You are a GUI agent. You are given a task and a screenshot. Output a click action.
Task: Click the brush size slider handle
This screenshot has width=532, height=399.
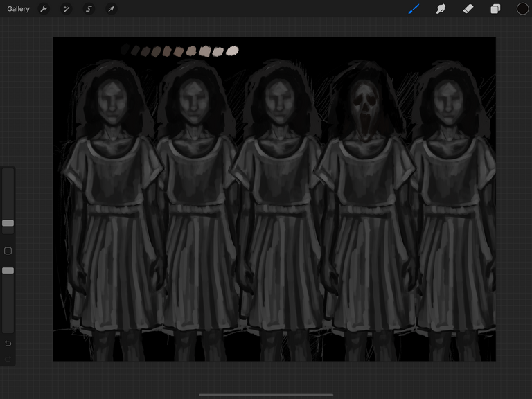point(8,223)
